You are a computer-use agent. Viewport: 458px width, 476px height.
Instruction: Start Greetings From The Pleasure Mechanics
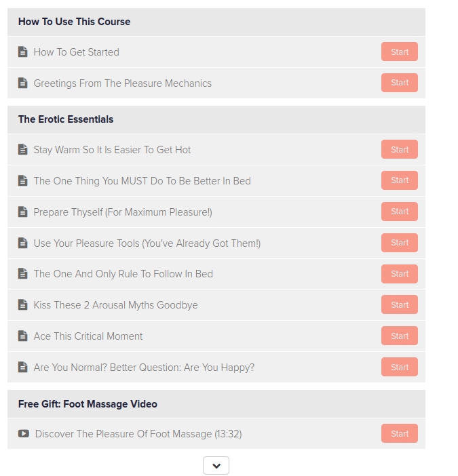[400, 83]
